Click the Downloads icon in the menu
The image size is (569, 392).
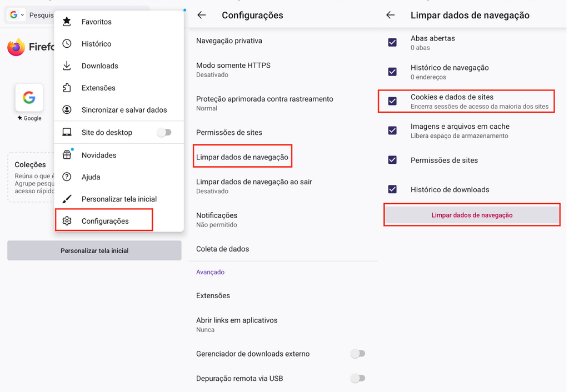(x=67, y=66)
